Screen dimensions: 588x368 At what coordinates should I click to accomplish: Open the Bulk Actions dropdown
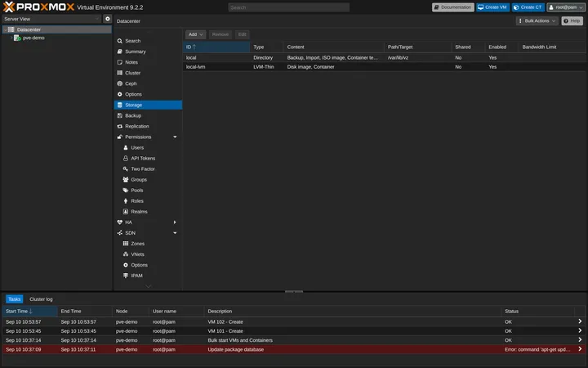click(x=537, y=20)
